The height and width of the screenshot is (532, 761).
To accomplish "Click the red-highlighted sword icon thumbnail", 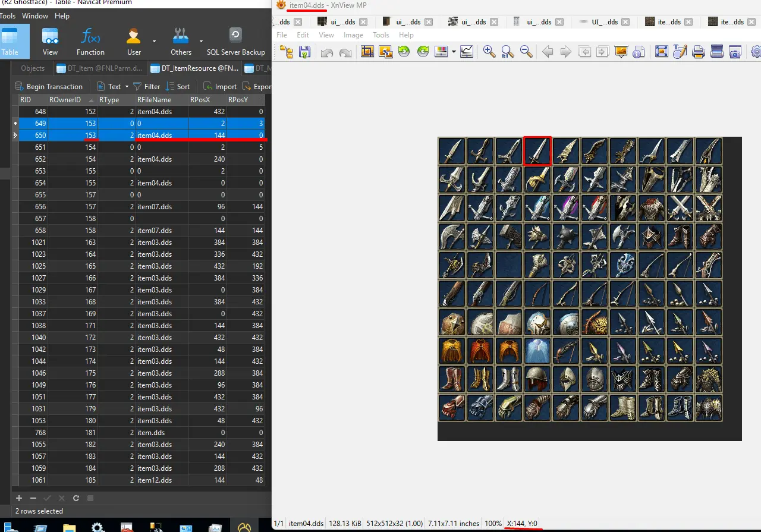I will coord(537,151).
